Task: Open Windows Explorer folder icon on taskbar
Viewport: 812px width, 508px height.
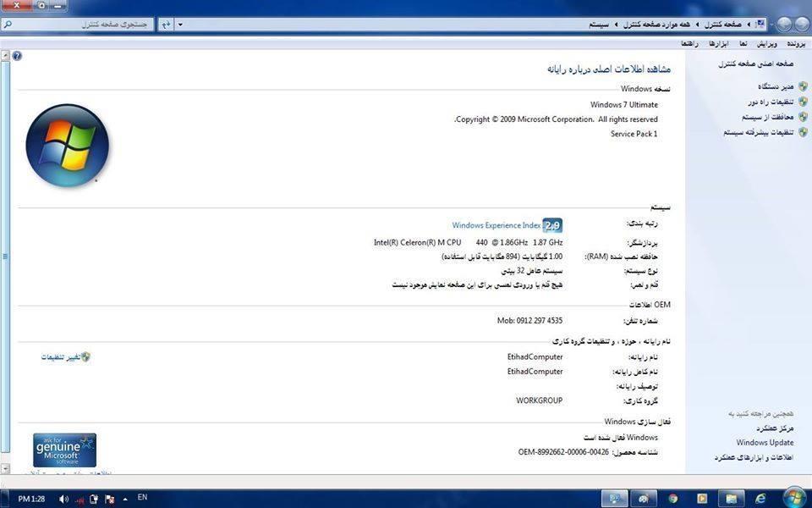Action: coord(731,499)
